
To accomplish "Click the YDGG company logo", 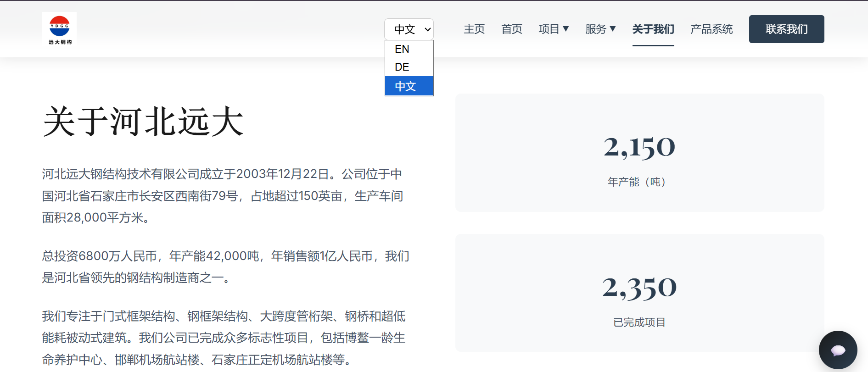I will [x=59, y=29].
